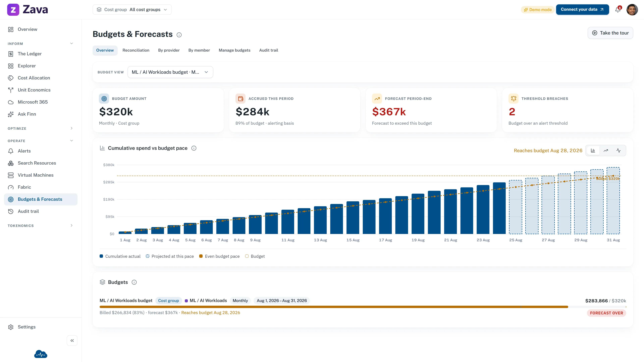Click the Accrued This Period wallet icon

pos(240,98)
